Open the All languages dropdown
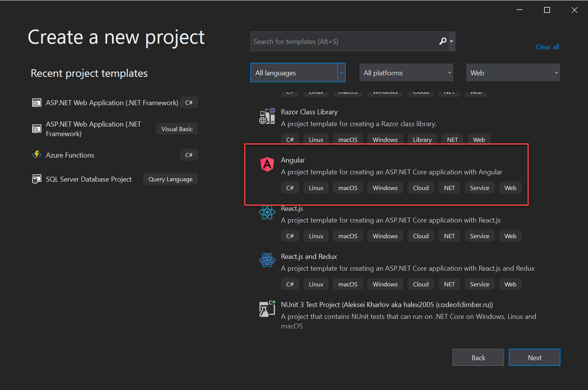Image resolution: width=588 pixels, height=390 pixels. [x=298, y=73]
